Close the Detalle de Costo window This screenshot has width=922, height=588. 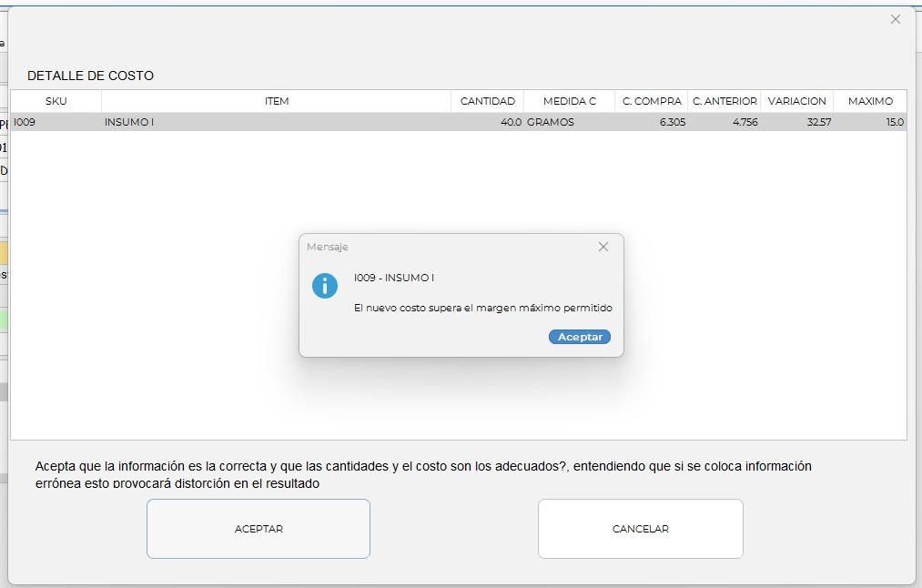pyautogui.click(x=895, y=19)
